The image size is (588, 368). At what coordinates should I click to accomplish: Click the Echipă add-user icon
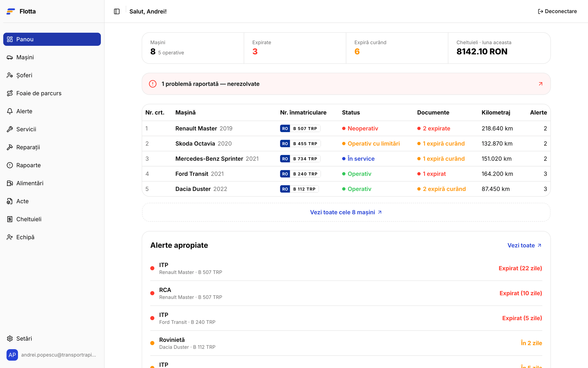point(10,237)
